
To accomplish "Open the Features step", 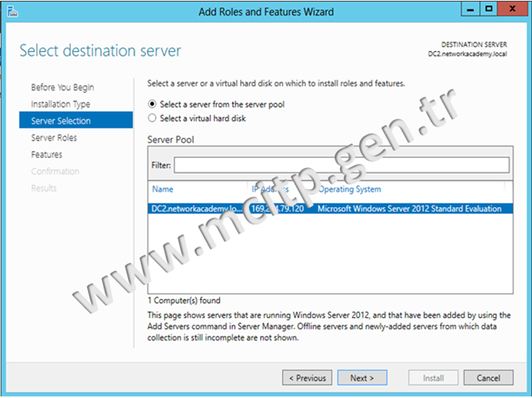I will click(x=47, y=154).
